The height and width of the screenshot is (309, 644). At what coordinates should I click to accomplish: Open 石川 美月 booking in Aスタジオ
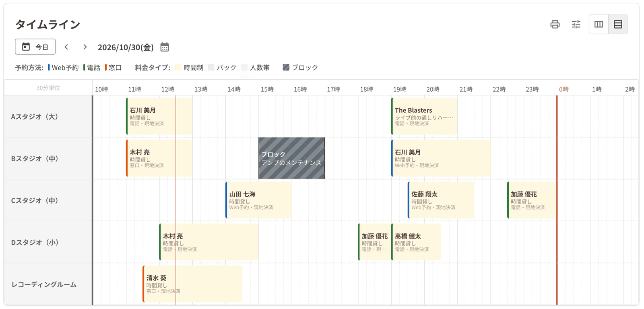(x=159, y=116)
